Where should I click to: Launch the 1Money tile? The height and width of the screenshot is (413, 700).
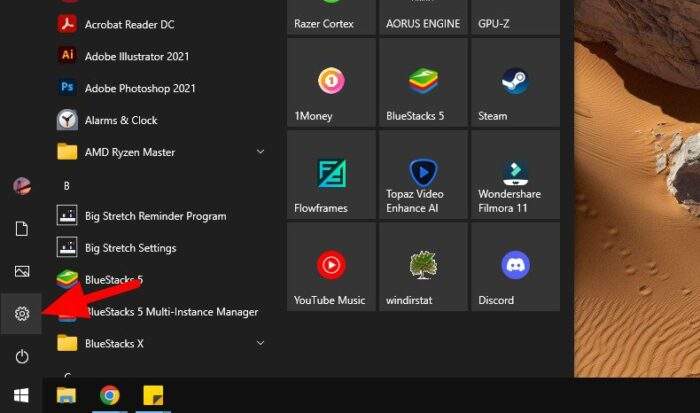(331, 82)
